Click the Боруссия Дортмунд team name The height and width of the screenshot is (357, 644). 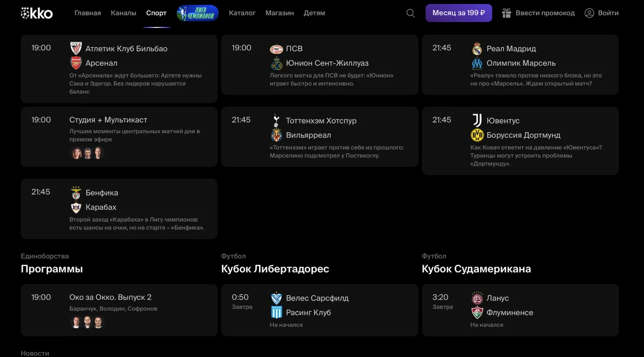[x=524, y=135]
